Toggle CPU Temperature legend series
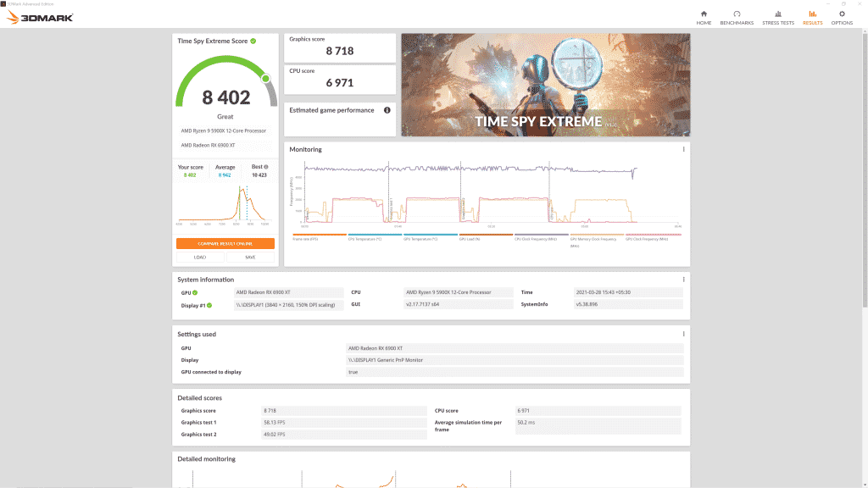Viewport: 868px width, 488px height. tap(375, 237)
